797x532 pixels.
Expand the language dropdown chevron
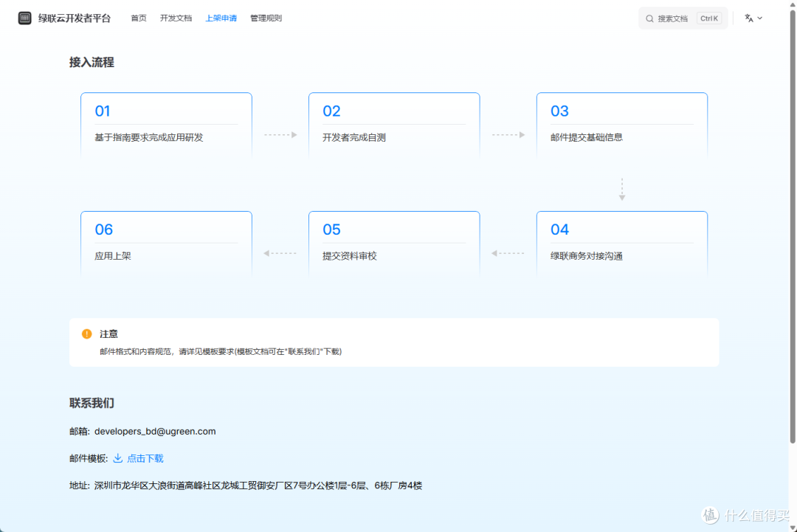(x=760, y=18)
